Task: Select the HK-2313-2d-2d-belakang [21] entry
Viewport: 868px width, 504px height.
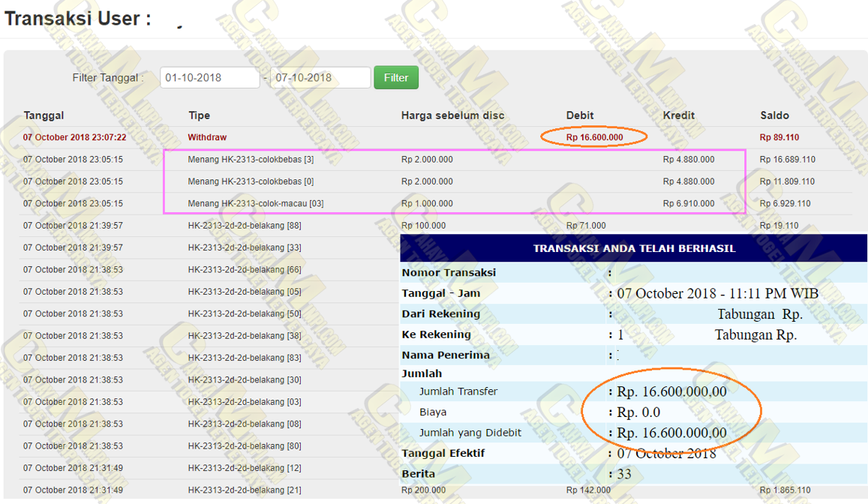Action: (245, 490)
